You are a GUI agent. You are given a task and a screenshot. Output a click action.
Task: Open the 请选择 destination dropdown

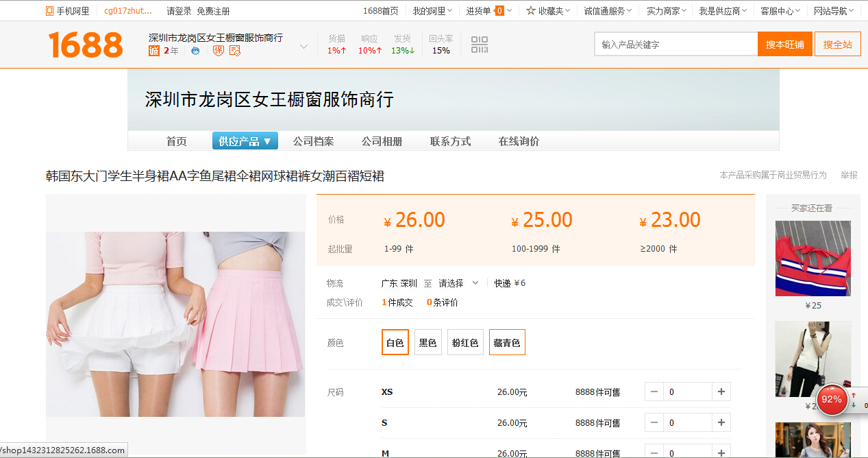point(458,283)
